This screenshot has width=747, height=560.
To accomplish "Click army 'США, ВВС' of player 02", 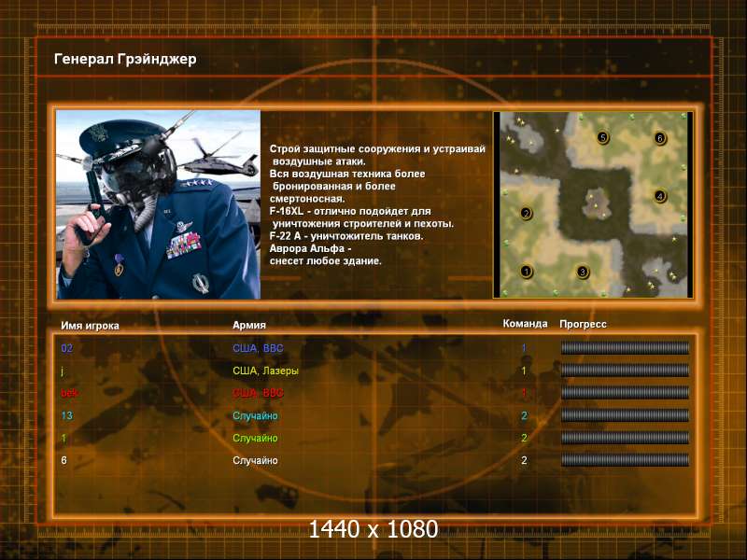I will point(258,348).
